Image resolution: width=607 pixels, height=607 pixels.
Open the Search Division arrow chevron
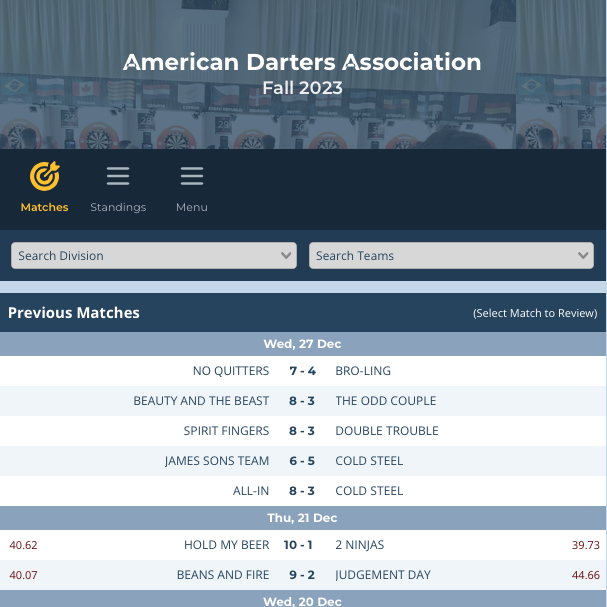click(x=286, y=256)
